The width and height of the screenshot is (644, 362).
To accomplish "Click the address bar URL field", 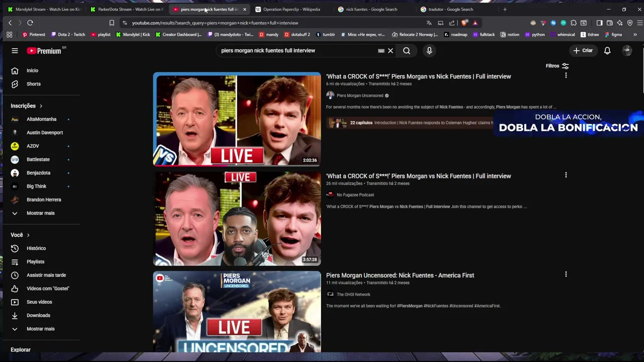I will coord(272,23).
